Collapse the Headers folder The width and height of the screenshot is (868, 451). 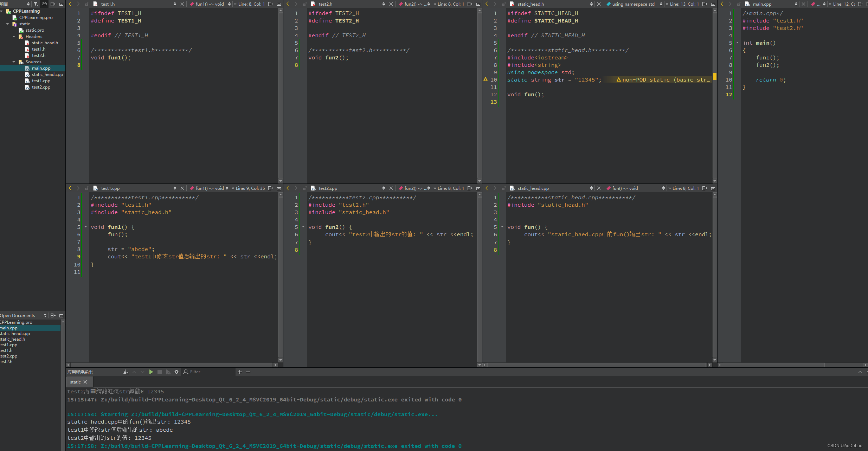(x=14, y=37)
